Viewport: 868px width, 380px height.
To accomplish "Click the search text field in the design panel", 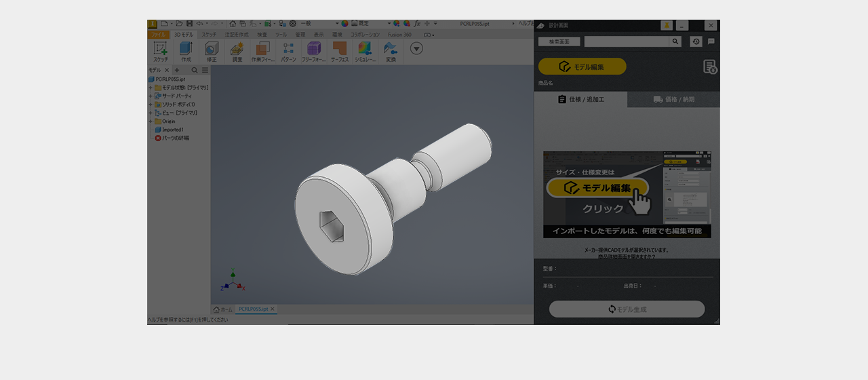I will (x=627, y=41).
